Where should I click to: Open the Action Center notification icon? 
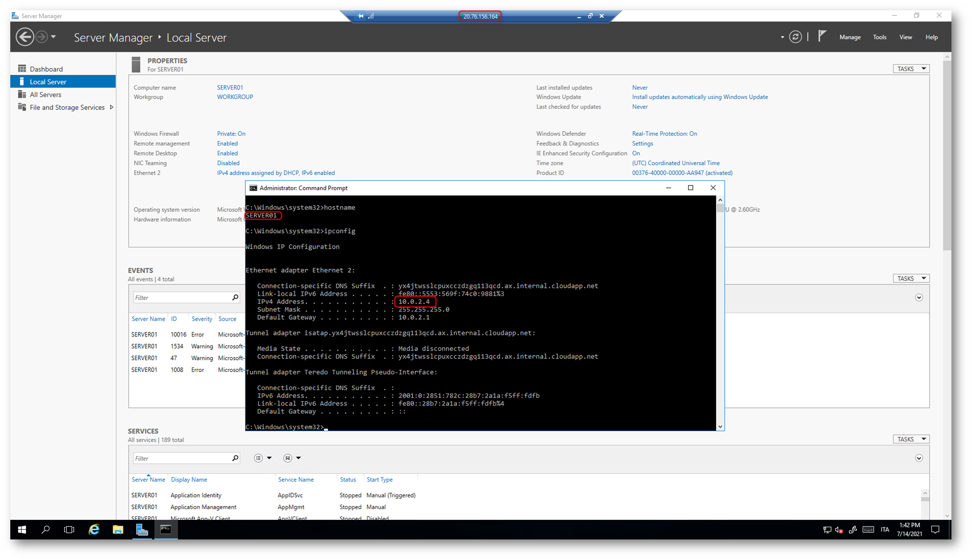935,530
